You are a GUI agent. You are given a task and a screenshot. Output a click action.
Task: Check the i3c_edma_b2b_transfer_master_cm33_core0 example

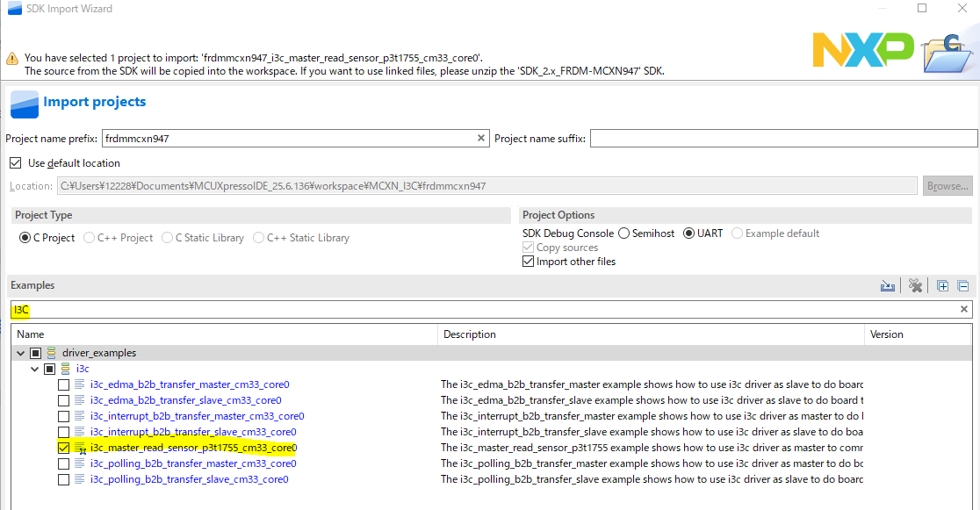click(63, 384)
